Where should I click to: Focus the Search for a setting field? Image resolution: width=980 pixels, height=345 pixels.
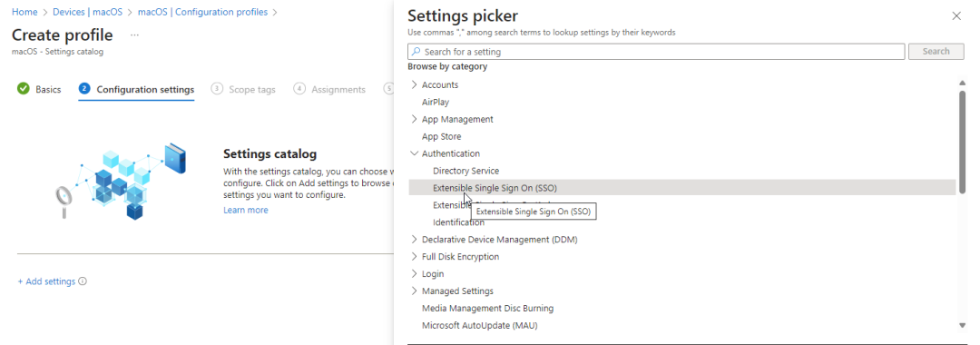tap(656, 51)
